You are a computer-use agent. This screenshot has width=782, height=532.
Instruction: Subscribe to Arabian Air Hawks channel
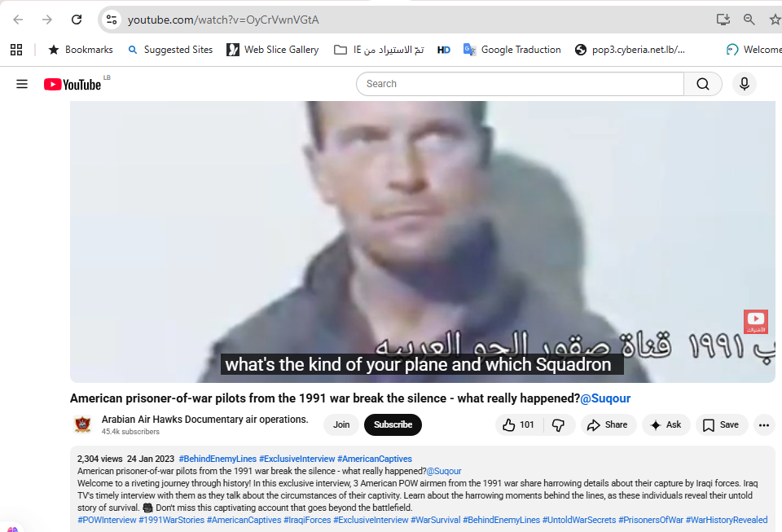tap(393, 424)
